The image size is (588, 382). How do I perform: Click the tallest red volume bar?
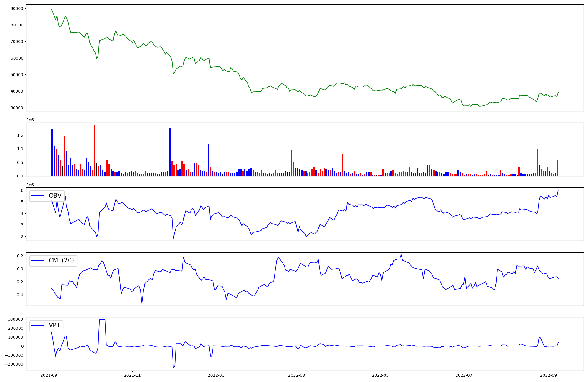[95, 150]
